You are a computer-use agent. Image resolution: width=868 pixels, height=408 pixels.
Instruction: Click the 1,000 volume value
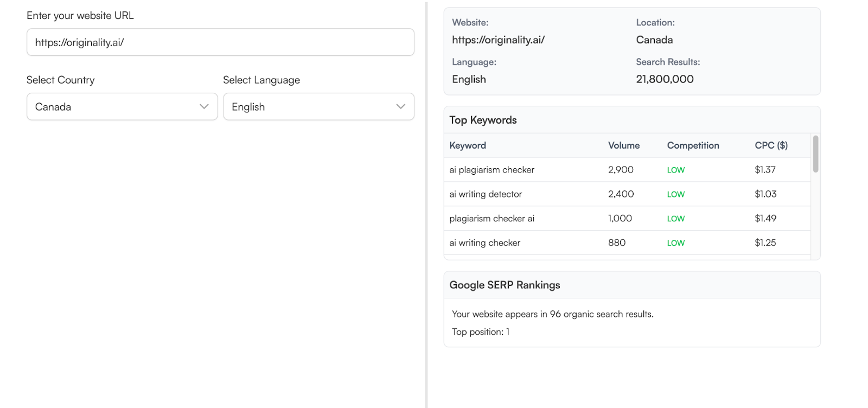click(620, 219)
